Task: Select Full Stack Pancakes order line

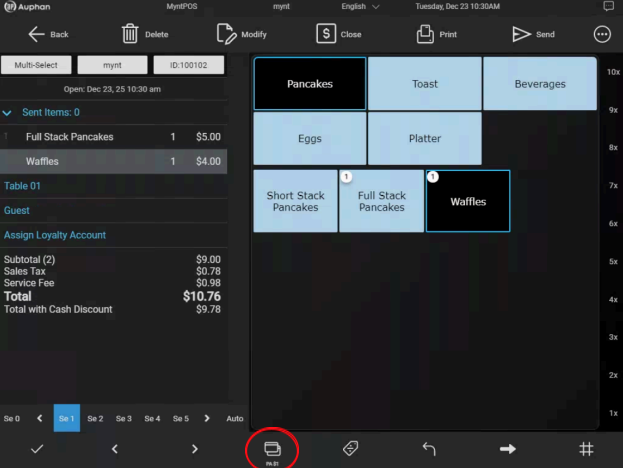Action: [114, 137]
